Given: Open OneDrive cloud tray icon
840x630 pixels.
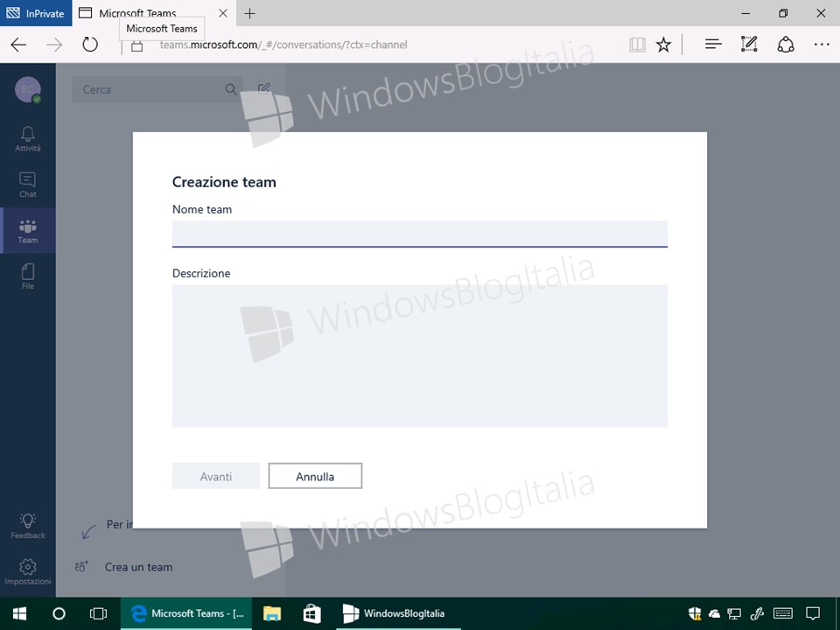Looking at the screenshot, I should [x=714, y=614].
